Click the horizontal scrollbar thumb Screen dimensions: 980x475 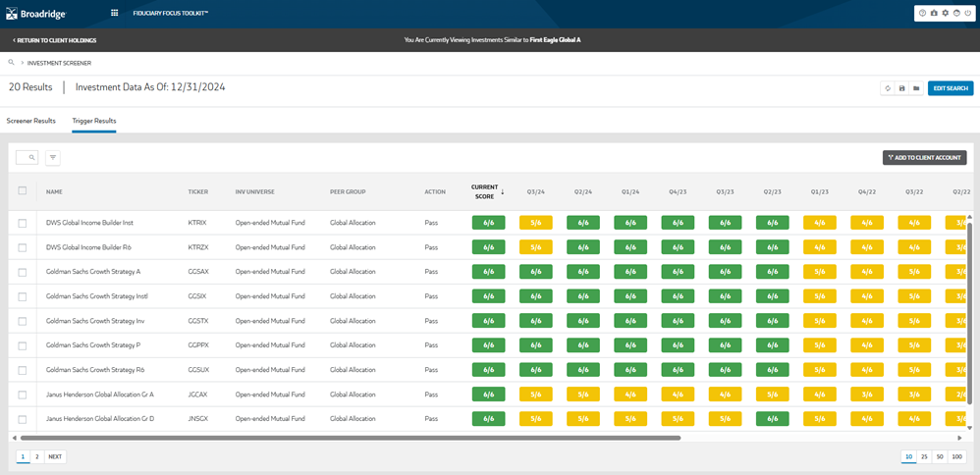(x=350, y=438)
